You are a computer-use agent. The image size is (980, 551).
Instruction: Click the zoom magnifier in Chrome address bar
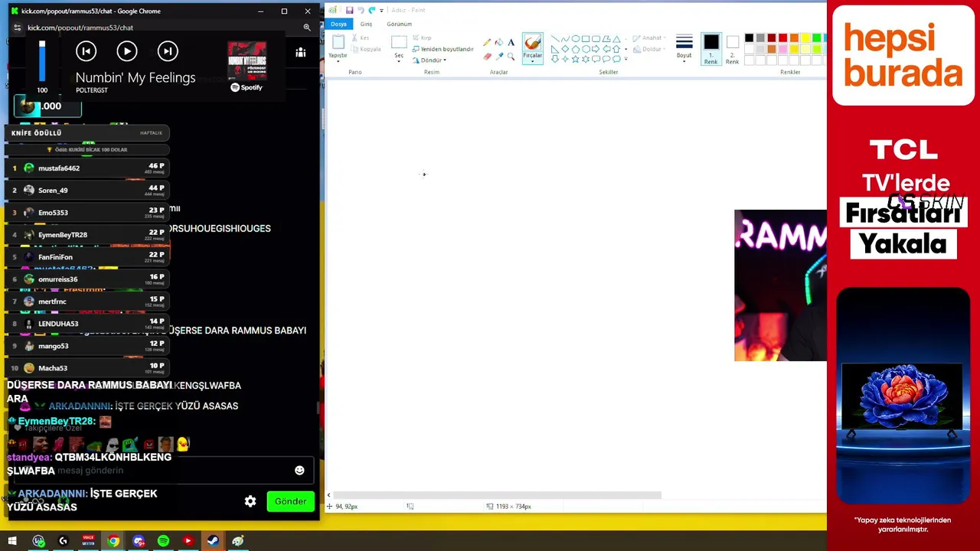(307, 28)
